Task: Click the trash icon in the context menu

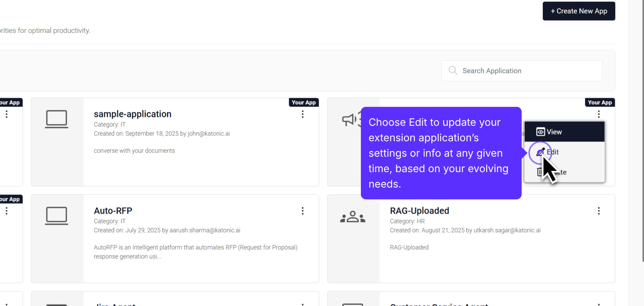Action: point(540,172)
